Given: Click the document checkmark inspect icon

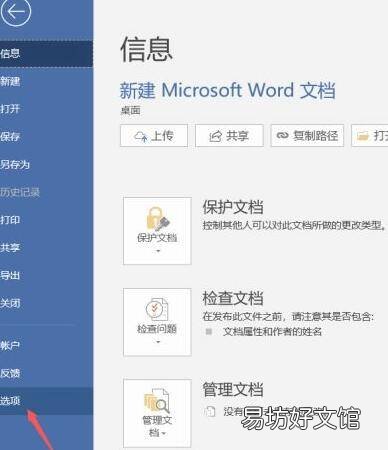Looking at the screenshot, I should click(157, 310).
